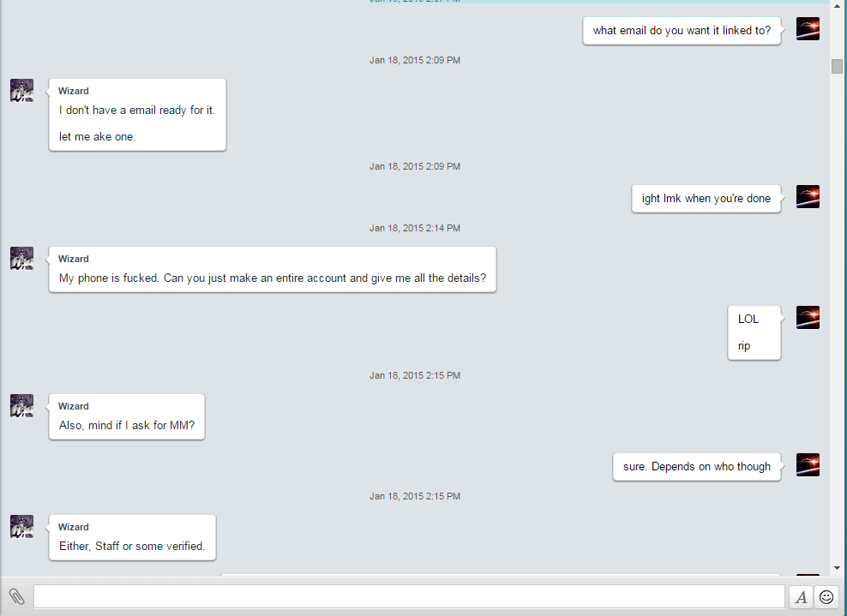Click the Wizard name on 'My phone' message

point(74,259)
